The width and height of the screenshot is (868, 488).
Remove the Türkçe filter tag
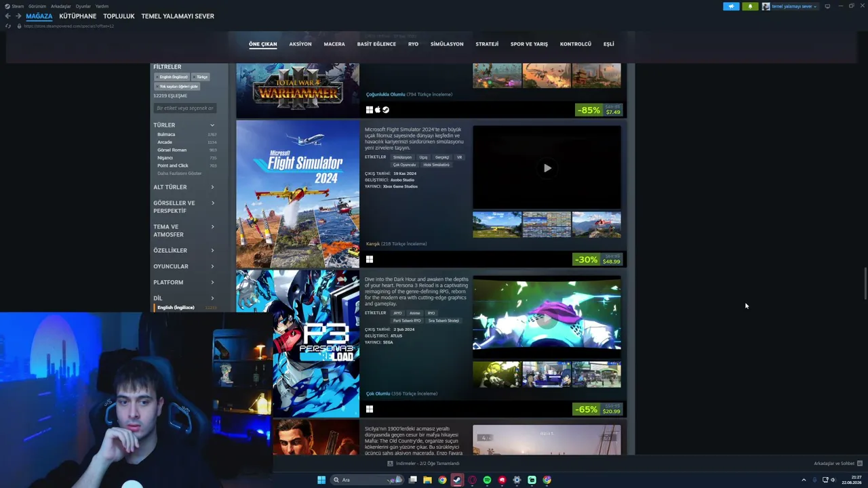(x=201, y=77)
